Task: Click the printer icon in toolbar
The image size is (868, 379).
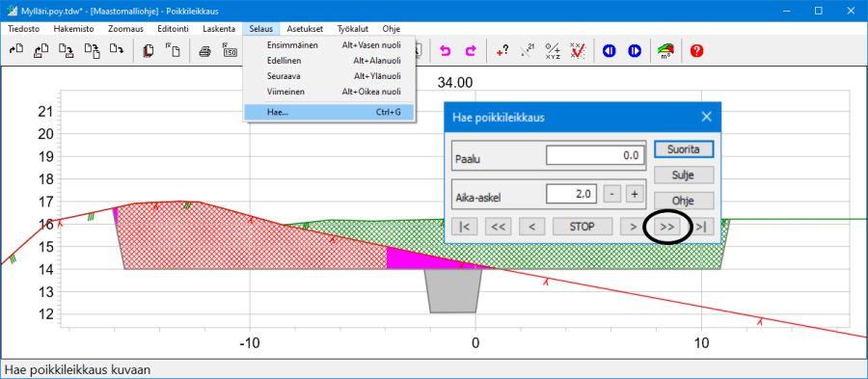Action: click(204, 51)
